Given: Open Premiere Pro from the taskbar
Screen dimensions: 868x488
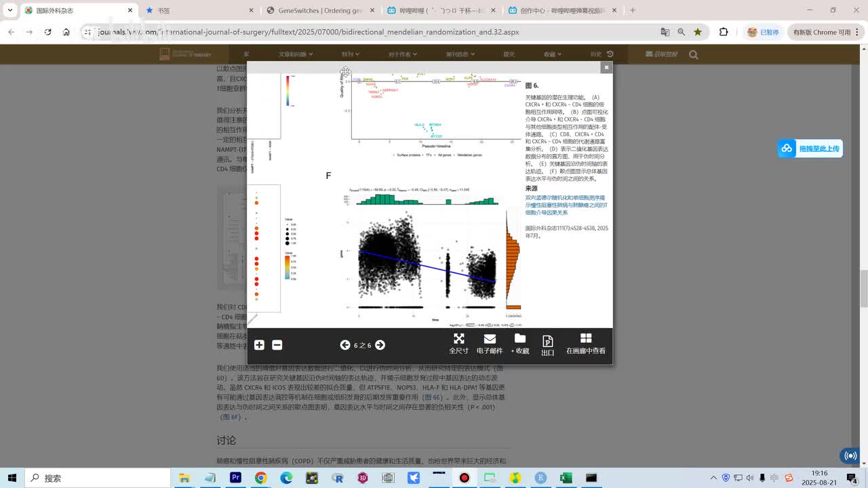Looking at the screenshot, I should 235,478.
